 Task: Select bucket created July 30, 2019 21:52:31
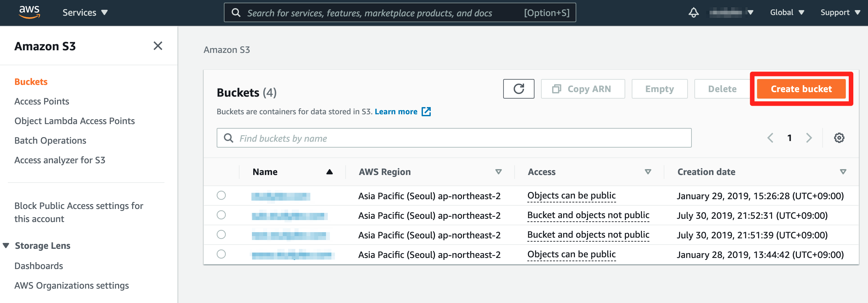(221, 215)
